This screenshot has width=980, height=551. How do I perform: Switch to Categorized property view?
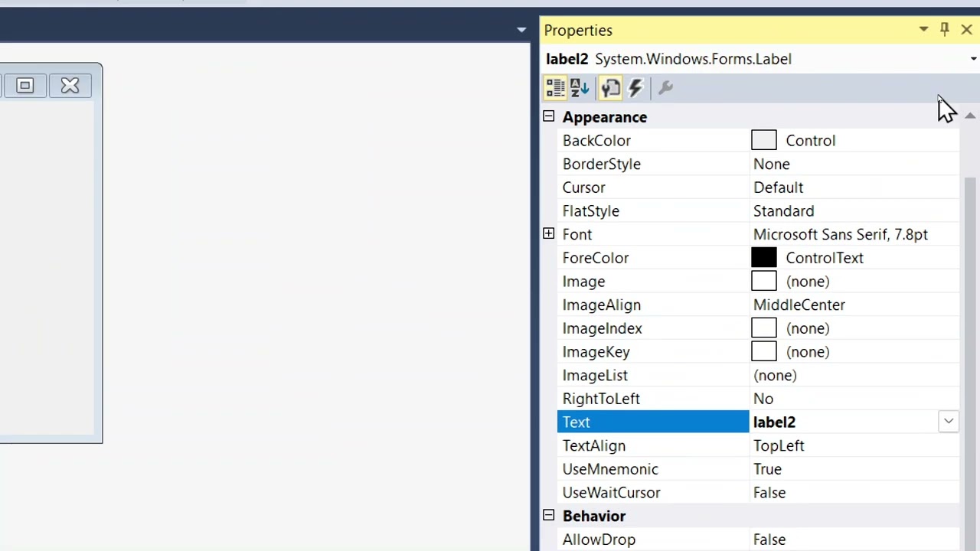point(555,88)
